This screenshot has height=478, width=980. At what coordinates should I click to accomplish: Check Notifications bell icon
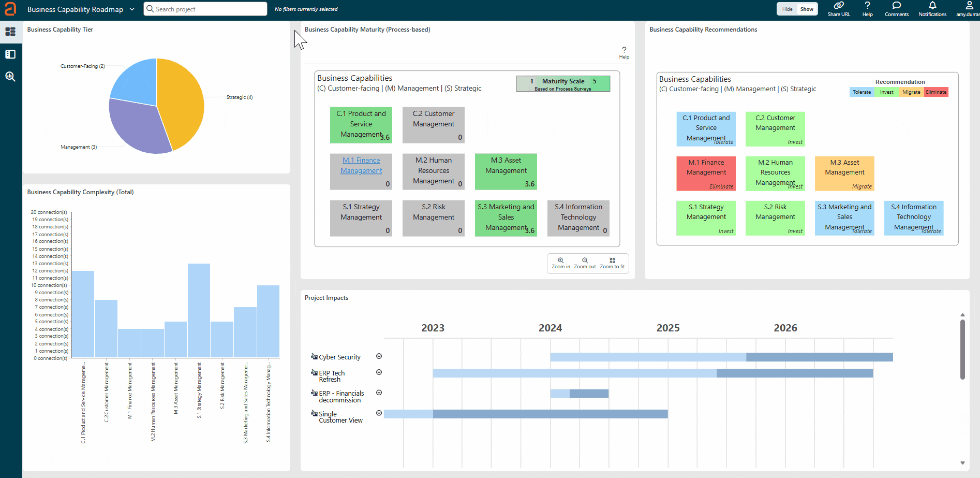coord(932,6)
